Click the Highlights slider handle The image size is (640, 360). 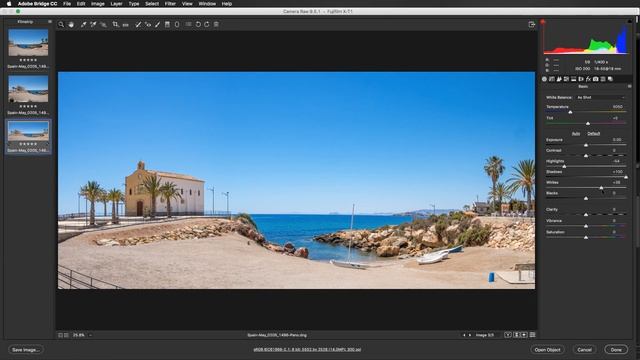pyautogui.click(x=564, y=166)
